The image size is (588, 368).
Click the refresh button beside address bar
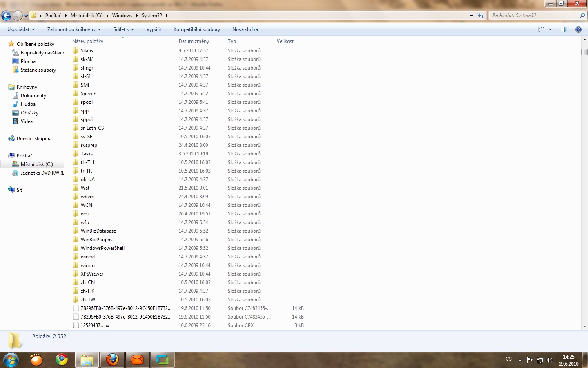pyautogui.click(x=481, y=16)
